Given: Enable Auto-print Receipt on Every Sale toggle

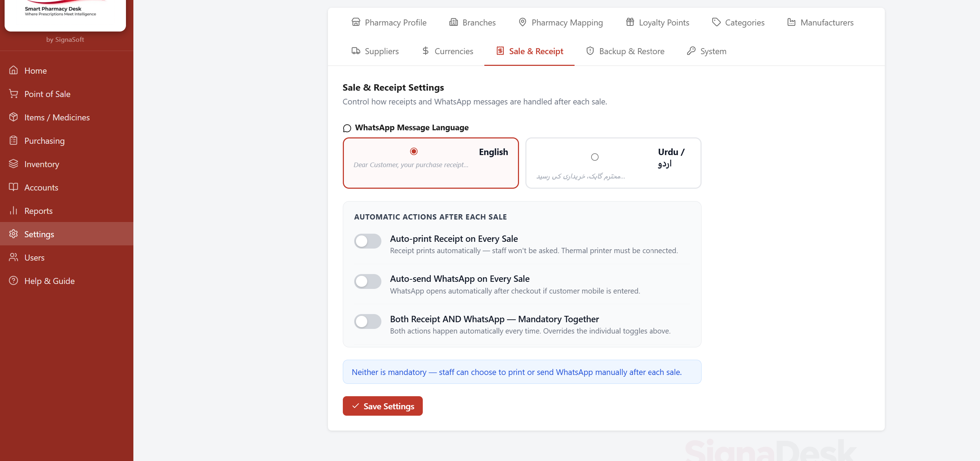Looking at the screenshot, I should tap(368, 241).
